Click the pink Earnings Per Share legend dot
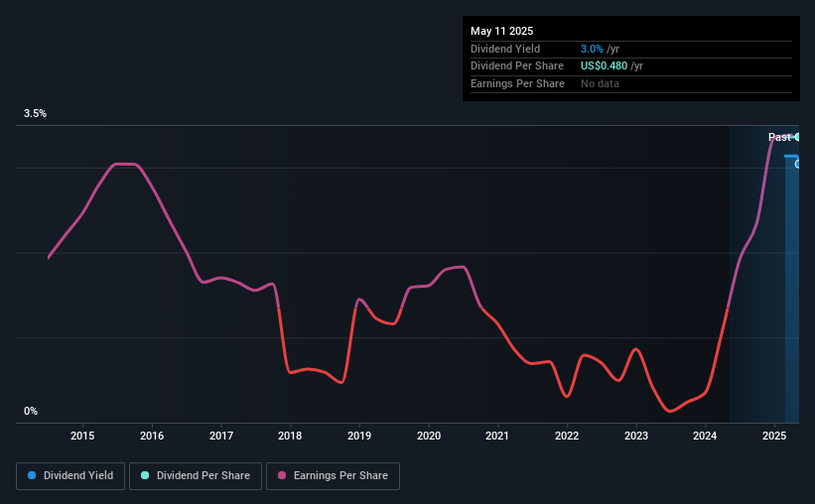Screen dimensions: 815x504 point(282,475)
